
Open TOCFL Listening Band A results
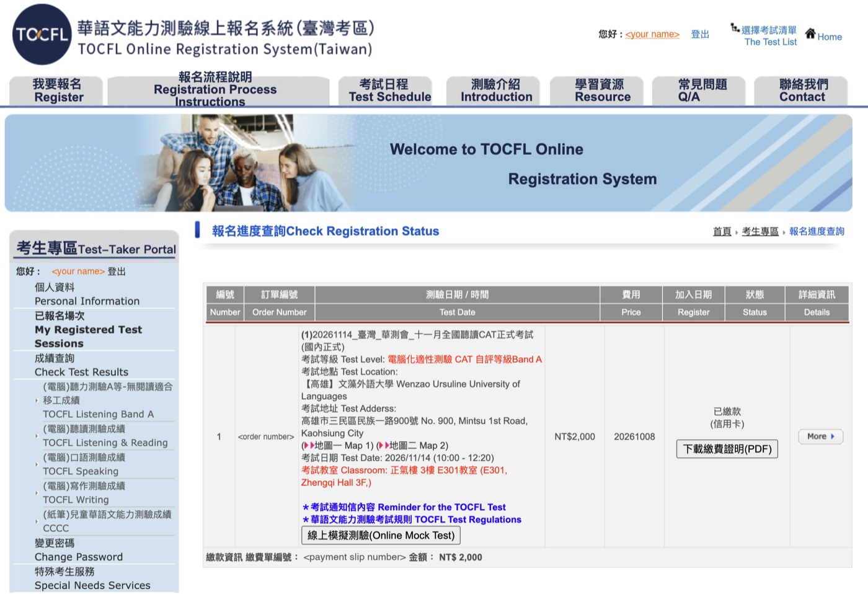107,401
